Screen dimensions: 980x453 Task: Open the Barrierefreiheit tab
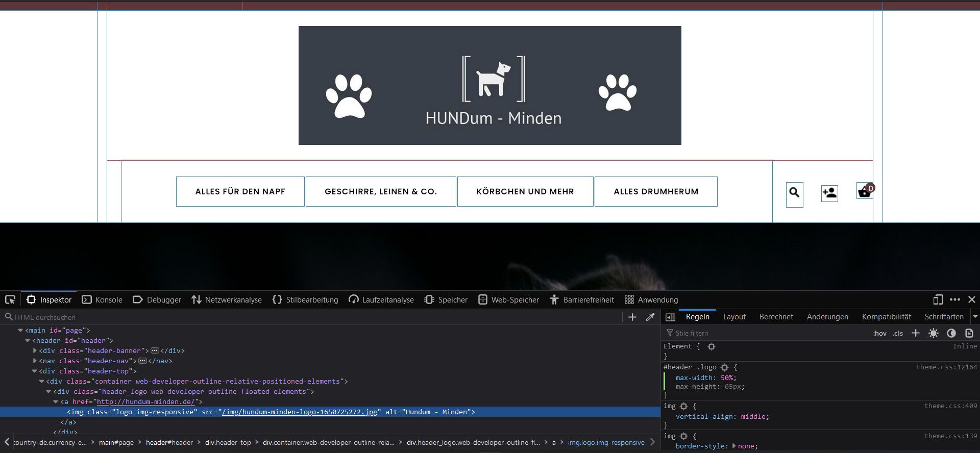(582, 300)
